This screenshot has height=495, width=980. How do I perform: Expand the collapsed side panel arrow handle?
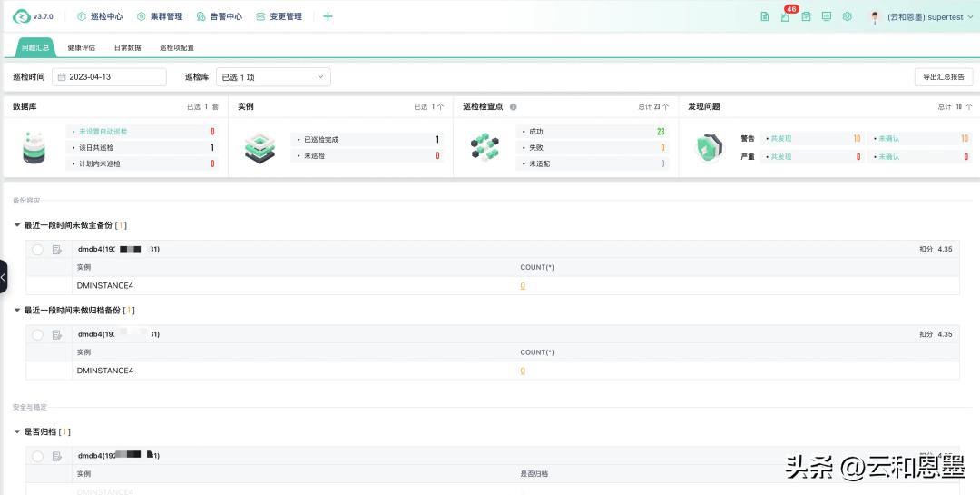3,277
